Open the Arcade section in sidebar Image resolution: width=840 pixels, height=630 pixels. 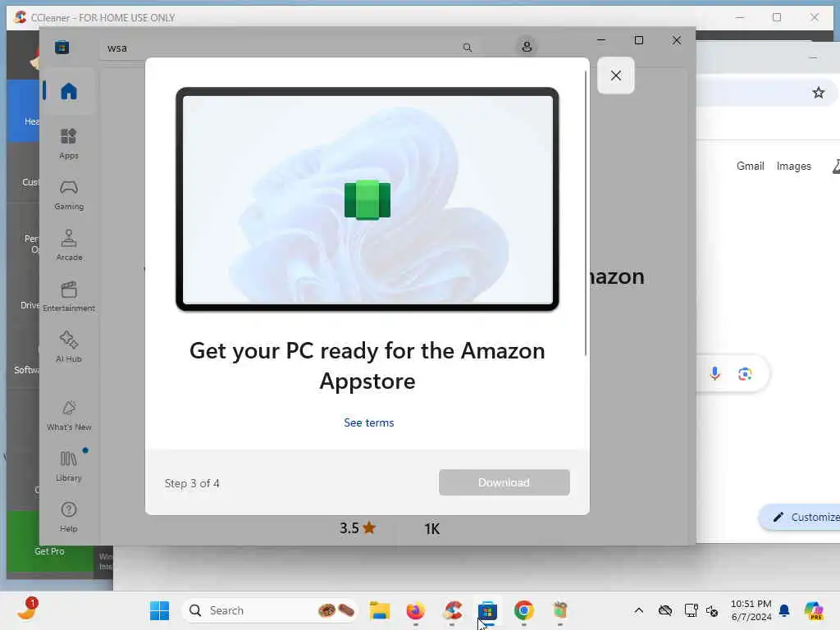click(x=69, y=245)
